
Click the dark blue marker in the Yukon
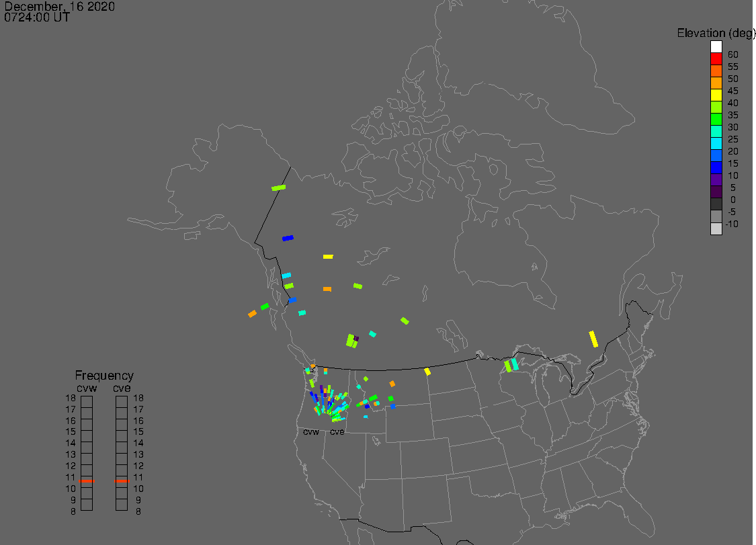coord(288,238)
